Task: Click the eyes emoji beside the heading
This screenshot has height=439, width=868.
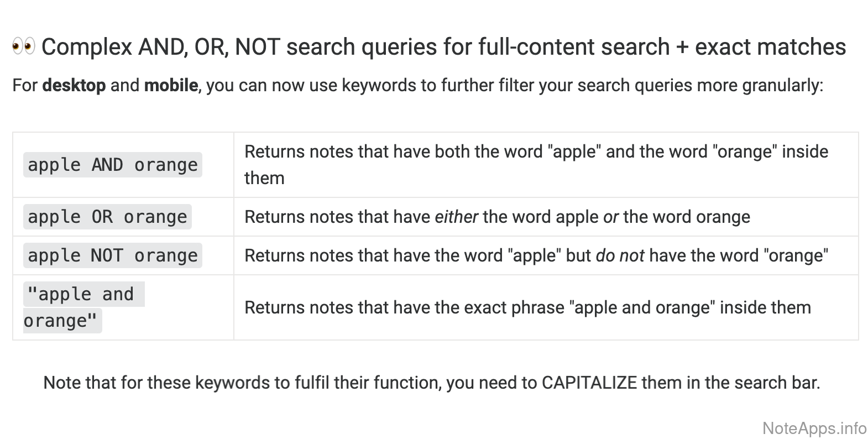Action: (x=24, y=46)
